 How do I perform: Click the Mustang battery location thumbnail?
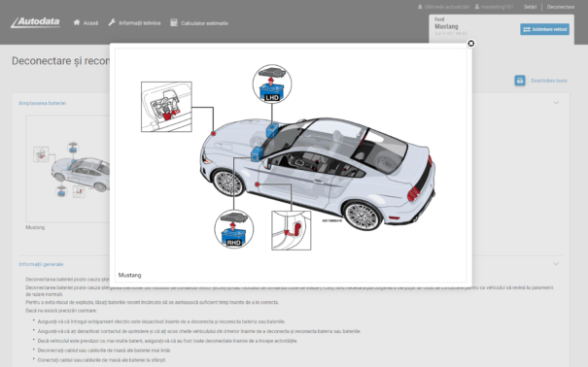[68, 169]
